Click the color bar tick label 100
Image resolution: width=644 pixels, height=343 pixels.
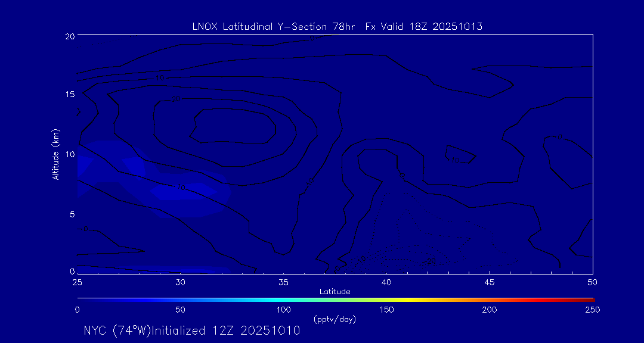(283, 310)
